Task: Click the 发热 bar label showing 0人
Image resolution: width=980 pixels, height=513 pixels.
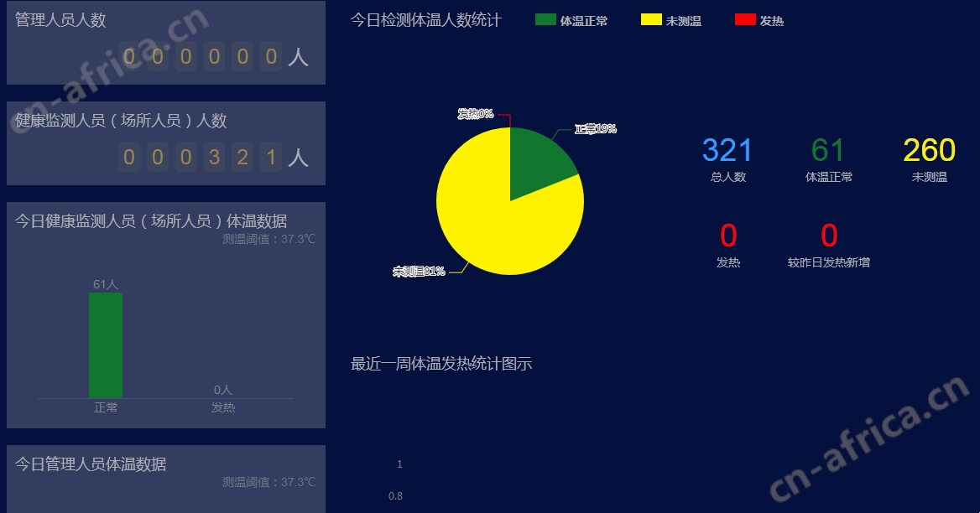Action: [x=222, y=391]
